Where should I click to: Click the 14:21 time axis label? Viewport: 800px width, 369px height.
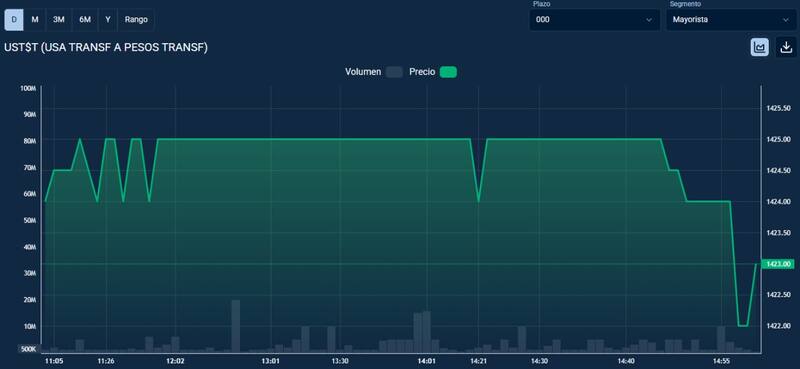(479, 361)
